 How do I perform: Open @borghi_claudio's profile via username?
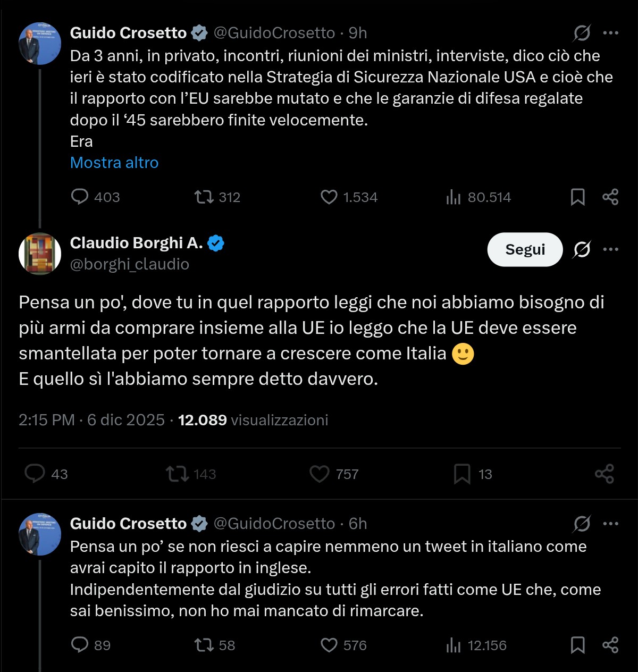(x=129, y=264)
